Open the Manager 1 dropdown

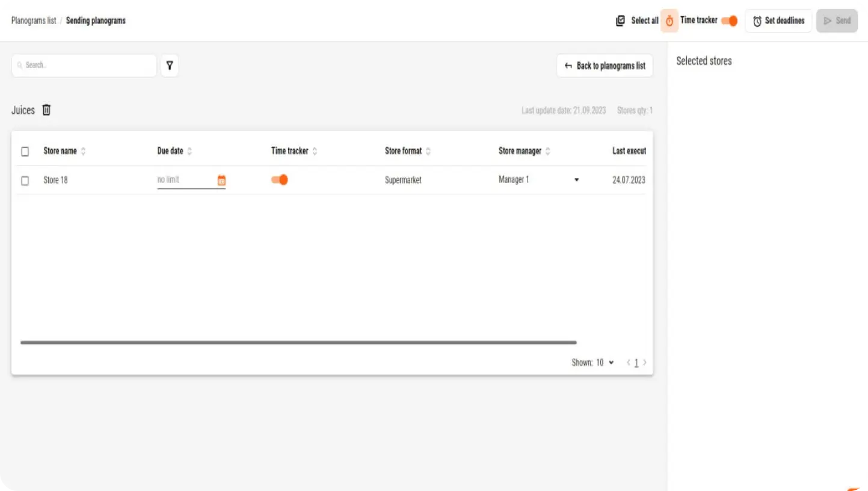576,180
